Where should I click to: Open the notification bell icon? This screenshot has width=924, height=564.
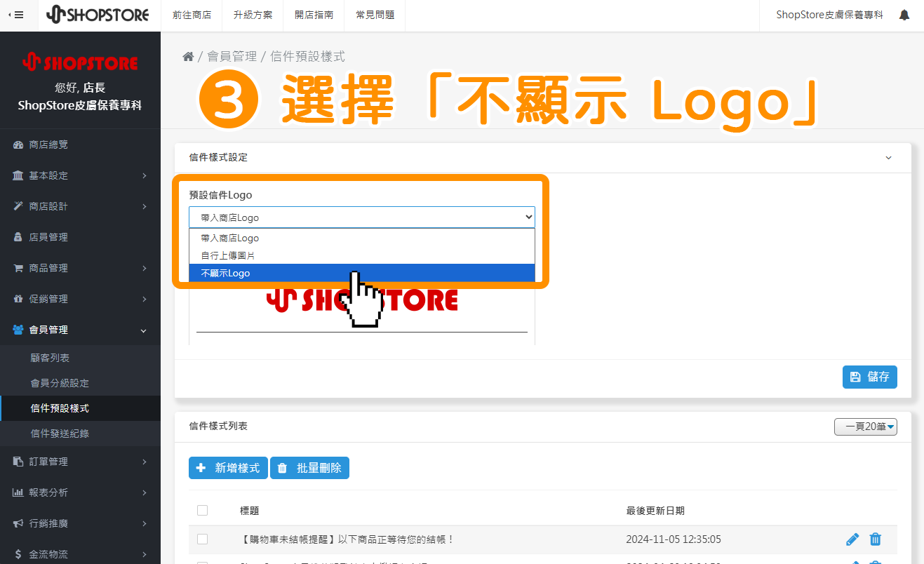click(904, 14)
